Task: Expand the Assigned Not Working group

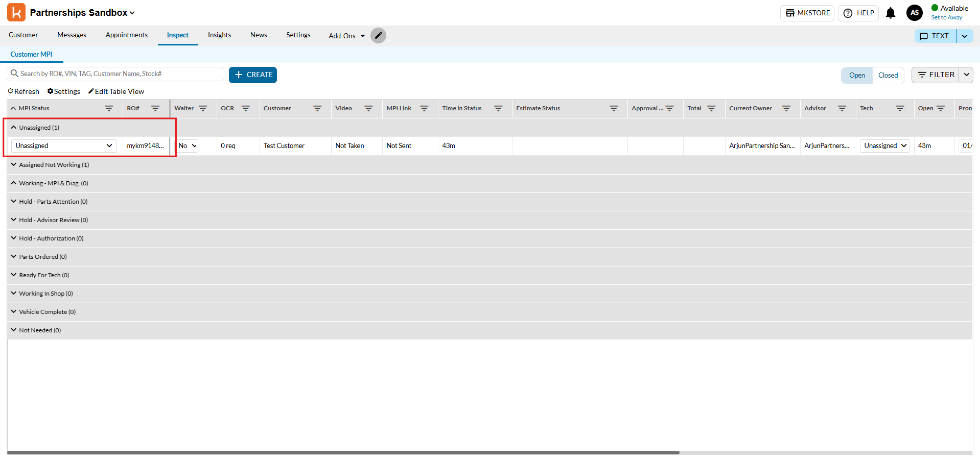Action: click(x=14, y=165)
